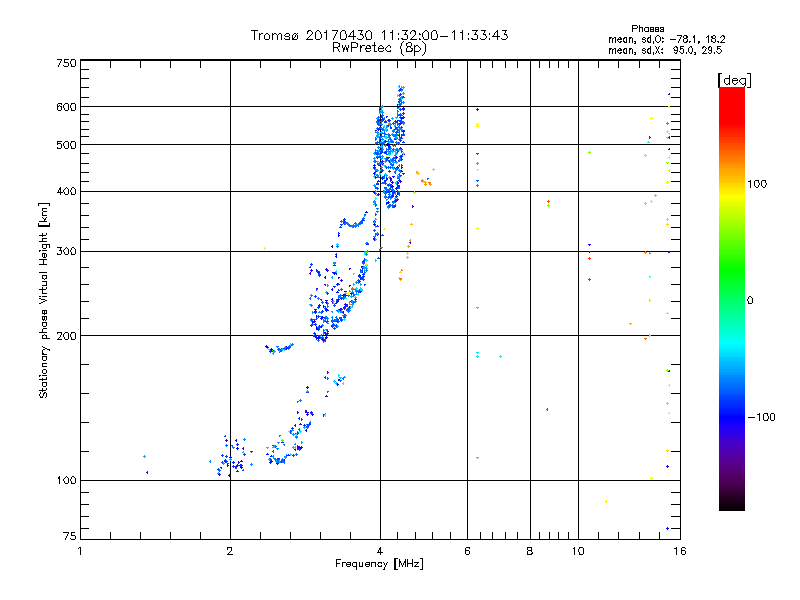Click the colorbar tick label '0'
The width and height of the screenshot is (800, 600).
[x=749, y=300]
